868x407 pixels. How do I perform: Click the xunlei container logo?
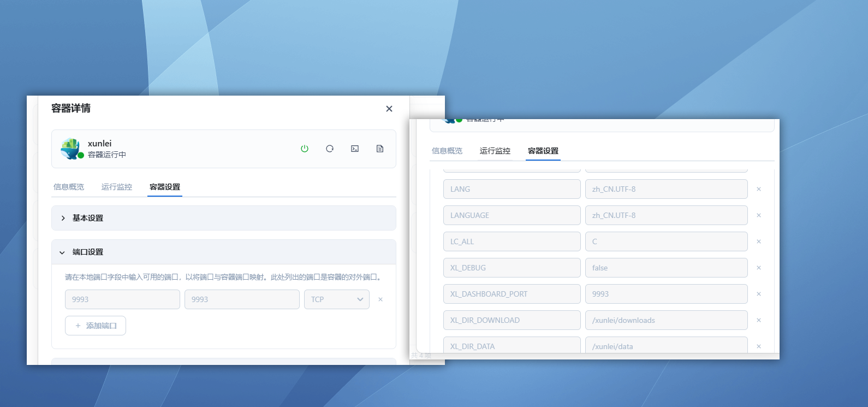pyautogui.click(x=71, y=149)
